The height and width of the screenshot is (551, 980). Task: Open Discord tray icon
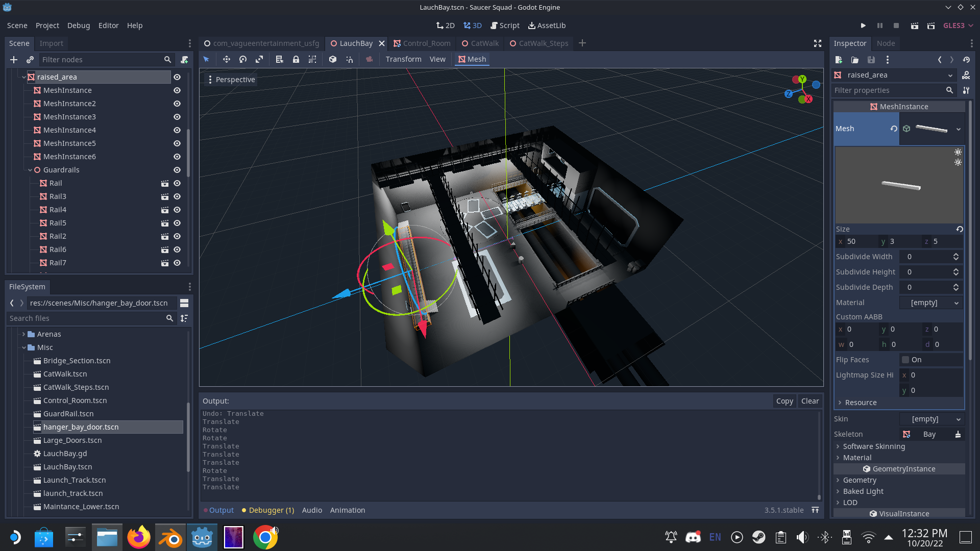[x=693, y=537]
